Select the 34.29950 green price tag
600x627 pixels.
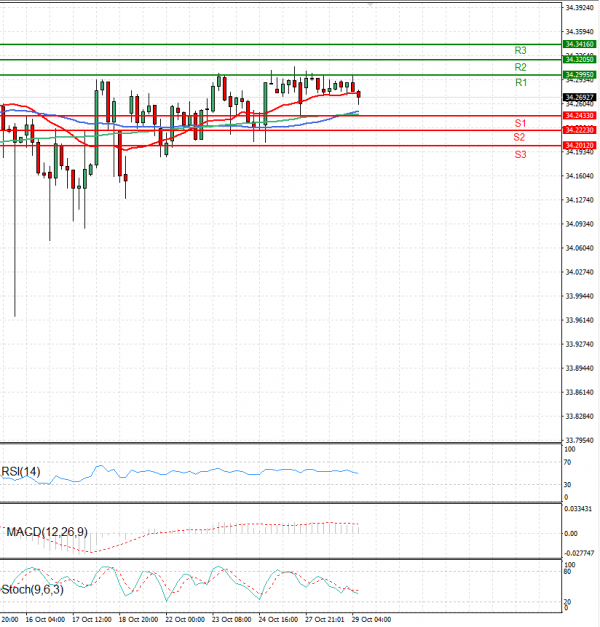[580, 75]
